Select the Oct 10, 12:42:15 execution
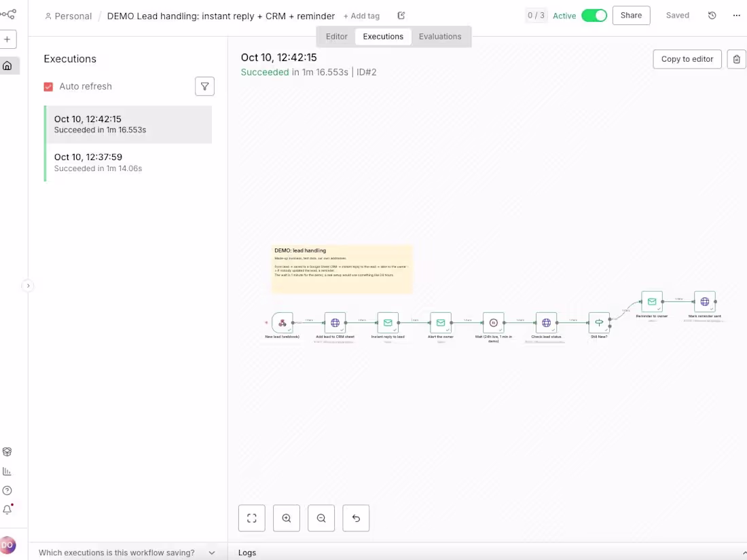The image size is (747, 560). coord(128,124)
